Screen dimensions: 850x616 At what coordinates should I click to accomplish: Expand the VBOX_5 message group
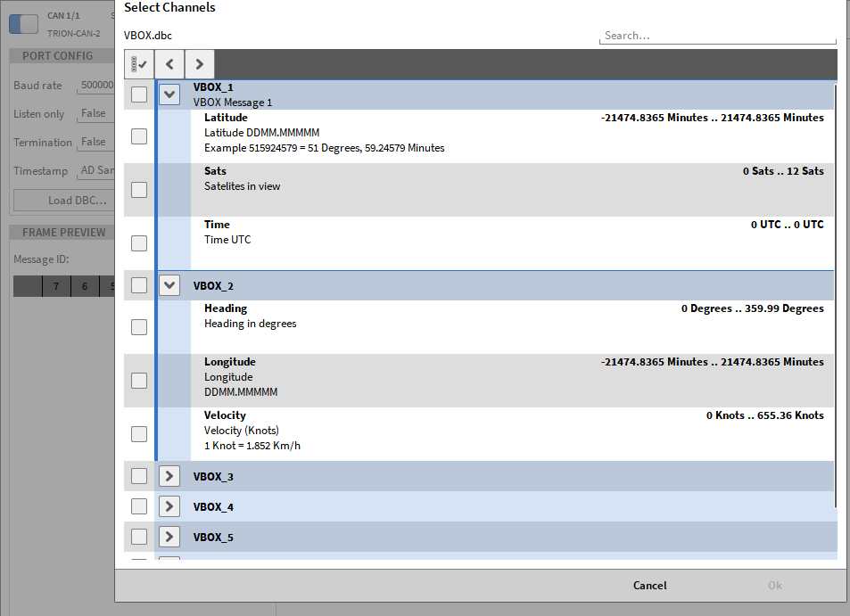169,537
